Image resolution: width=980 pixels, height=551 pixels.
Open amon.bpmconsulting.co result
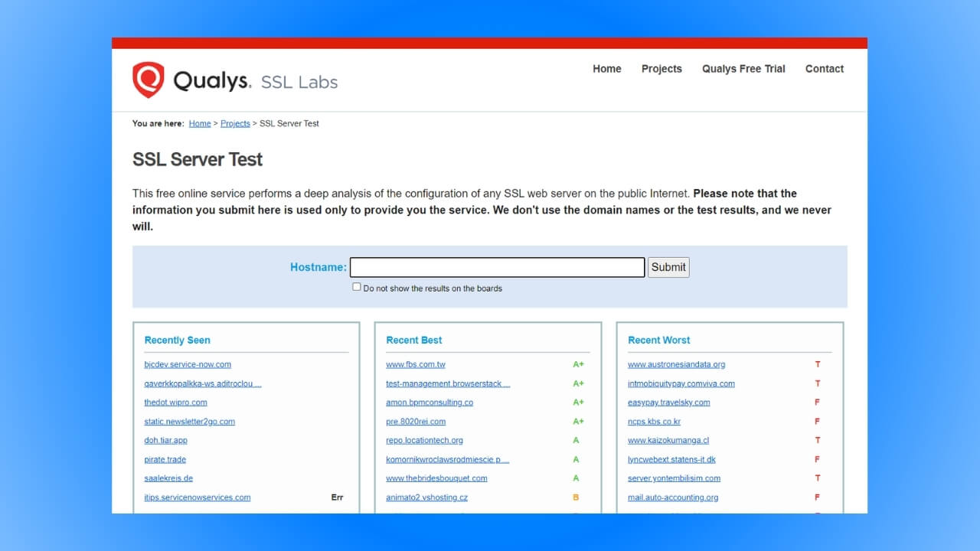[x=430, y=403]
